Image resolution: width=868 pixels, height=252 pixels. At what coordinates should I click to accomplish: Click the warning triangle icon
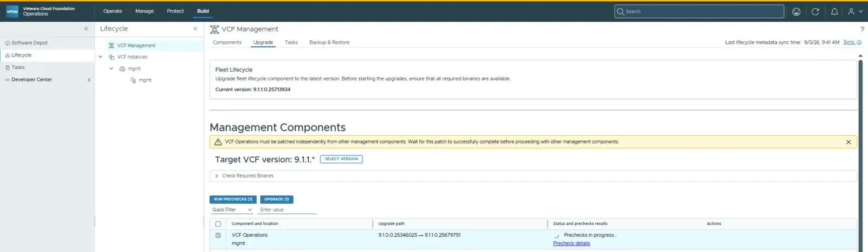coord(218,142)
